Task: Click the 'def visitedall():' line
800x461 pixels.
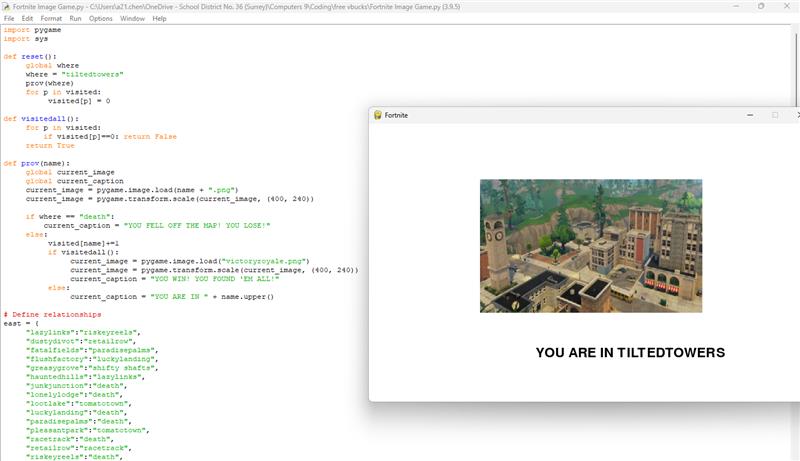Action: [41, 119]
